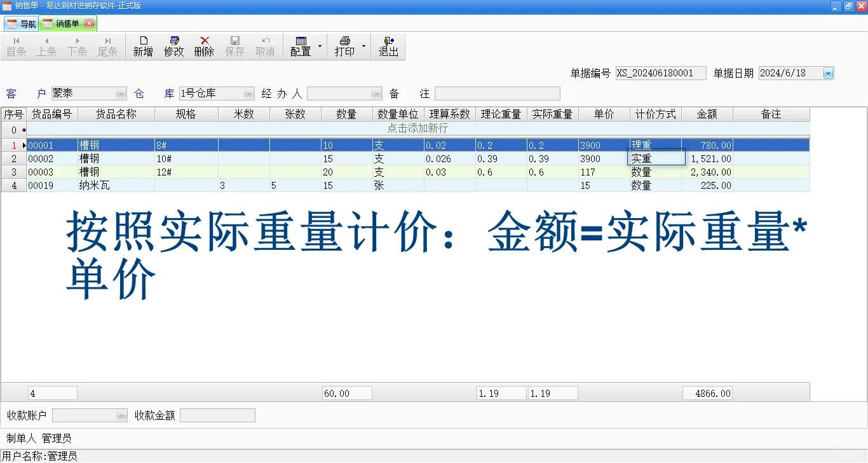Select the 修改 edit icon
Screen dimensions: 868x463
[x=173, y=46]
